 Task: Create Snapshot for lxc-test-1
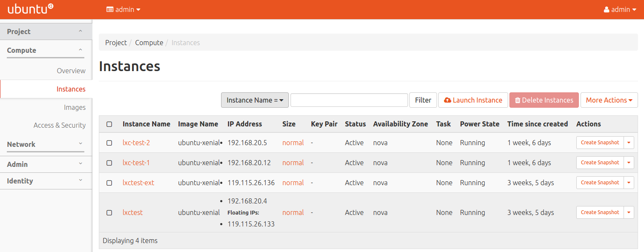click(x=600, y=163)
